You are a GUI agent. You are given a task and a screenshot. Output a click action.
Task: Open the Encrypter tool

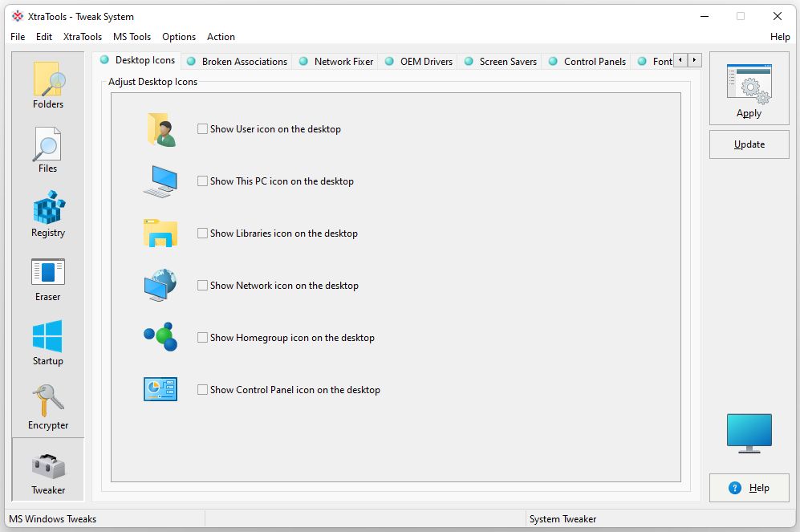48,407
